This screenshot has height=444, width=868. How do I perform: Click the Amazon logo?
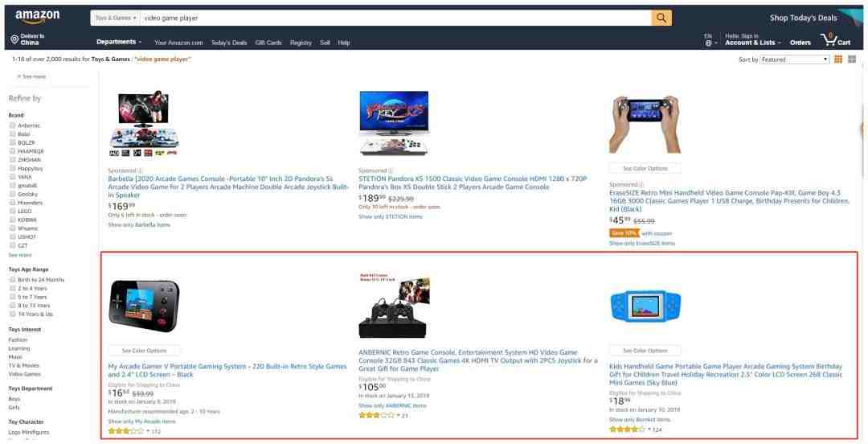click(x=37, y=17)
